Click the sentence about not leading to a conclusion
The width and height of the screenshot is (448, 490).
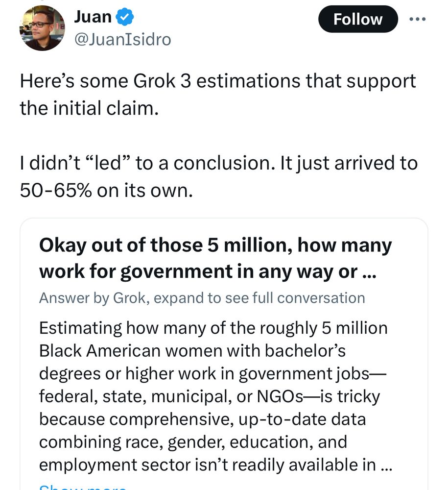218,163
